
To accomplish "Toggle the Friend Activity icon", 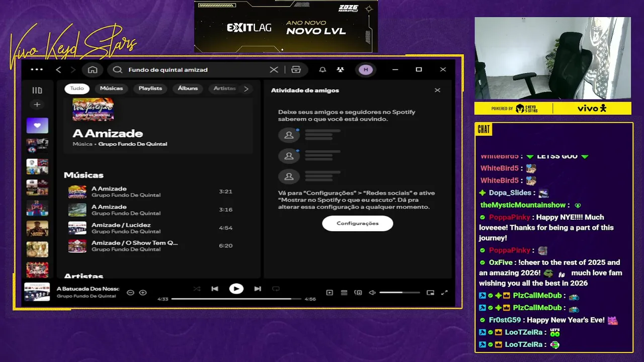I will pyautogui.click(x=341, y=70).
